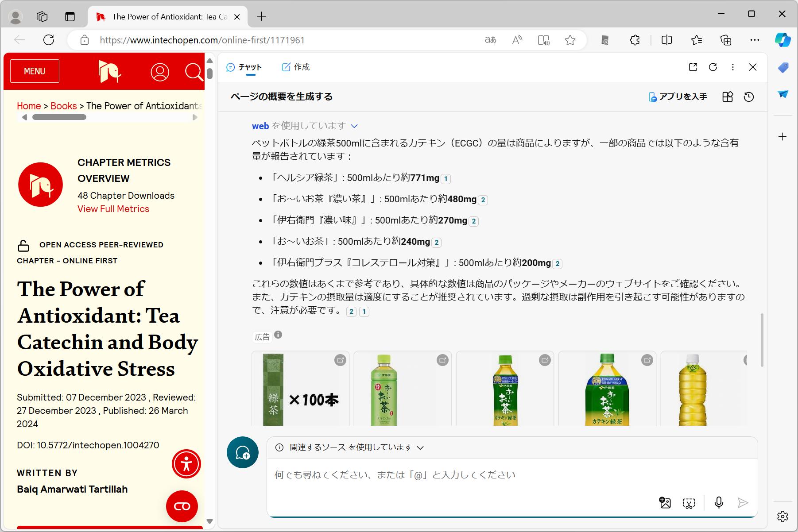This screenshot has width=798, height=532.
Task: Open IntechOpen site search
Action: click(x=194, y=72)
